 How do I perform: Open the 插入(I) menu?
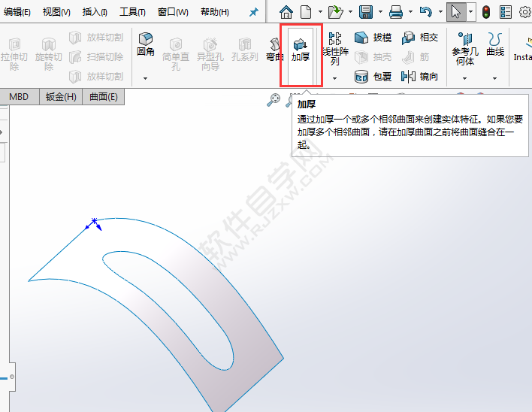click(95, 12)
